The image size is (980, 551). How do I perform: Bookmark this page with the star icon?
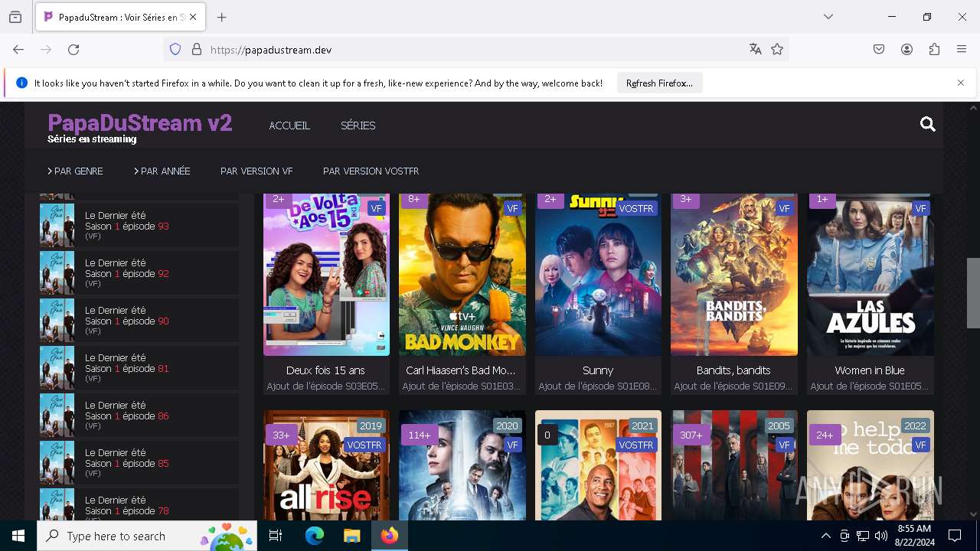(777, 50)
